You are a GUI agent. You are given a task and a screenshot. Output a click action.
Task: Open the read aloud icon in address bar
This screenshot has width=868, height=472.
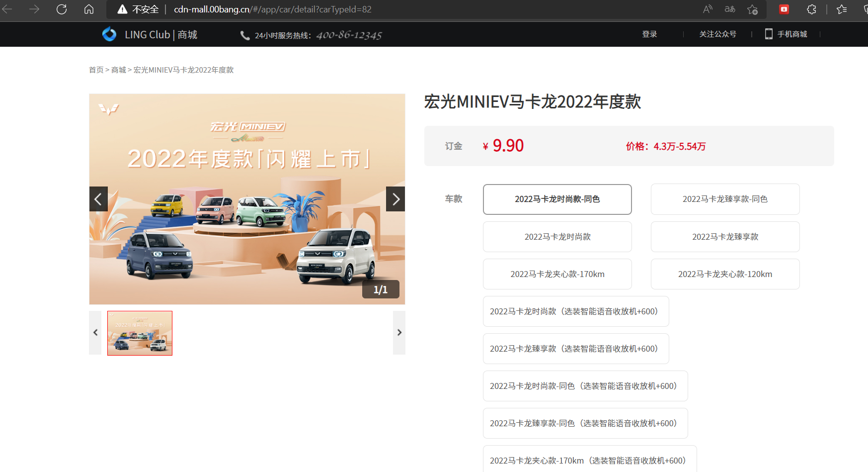click(708, 9)
